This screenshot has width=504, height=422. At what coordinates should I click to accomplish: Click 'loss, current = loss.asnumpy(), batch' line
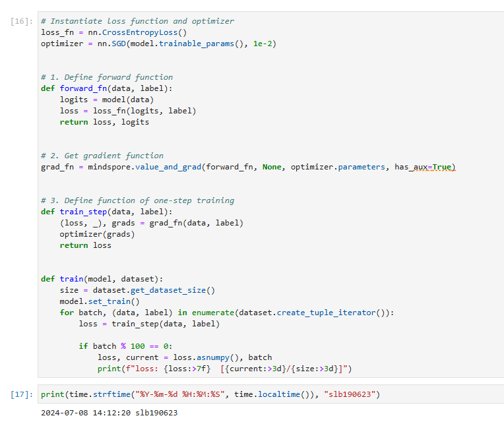[x=185, y=357]
